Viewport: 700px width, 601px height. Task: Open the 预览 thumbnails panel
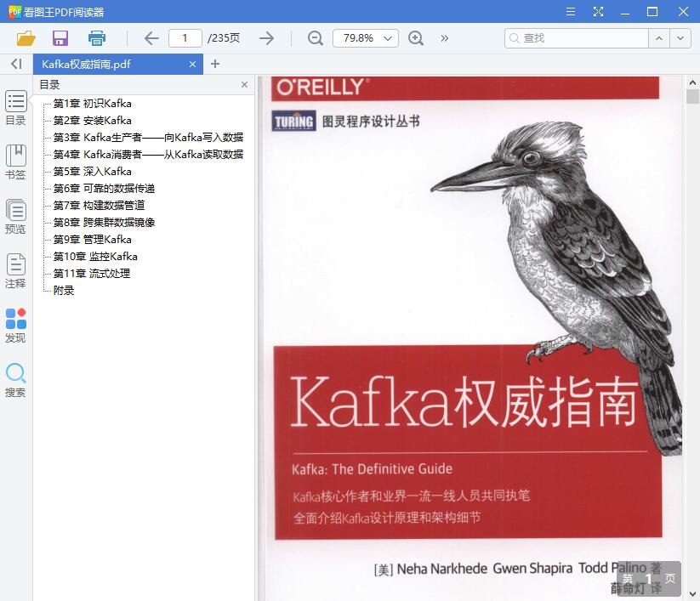point(15,217)
